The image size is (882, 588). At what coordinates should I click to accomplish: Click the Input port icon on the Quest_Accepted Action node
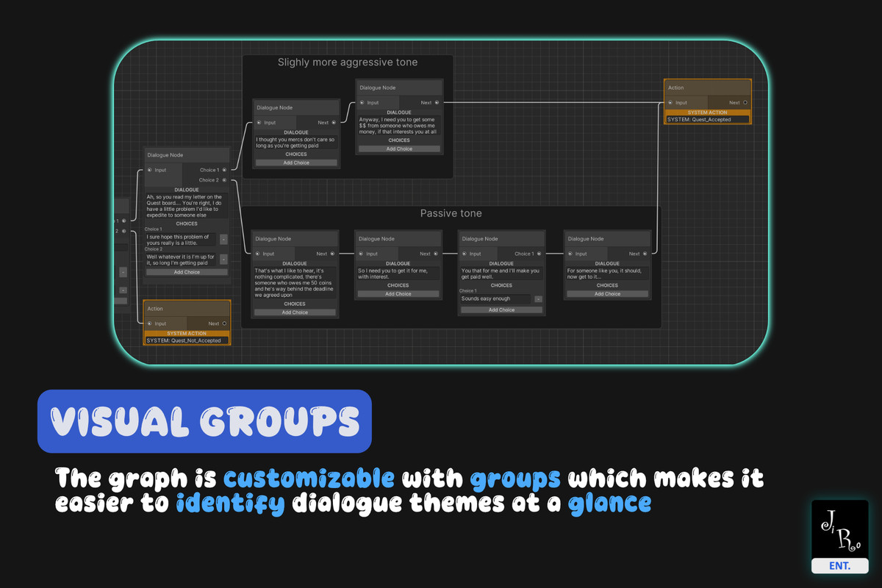670,102
